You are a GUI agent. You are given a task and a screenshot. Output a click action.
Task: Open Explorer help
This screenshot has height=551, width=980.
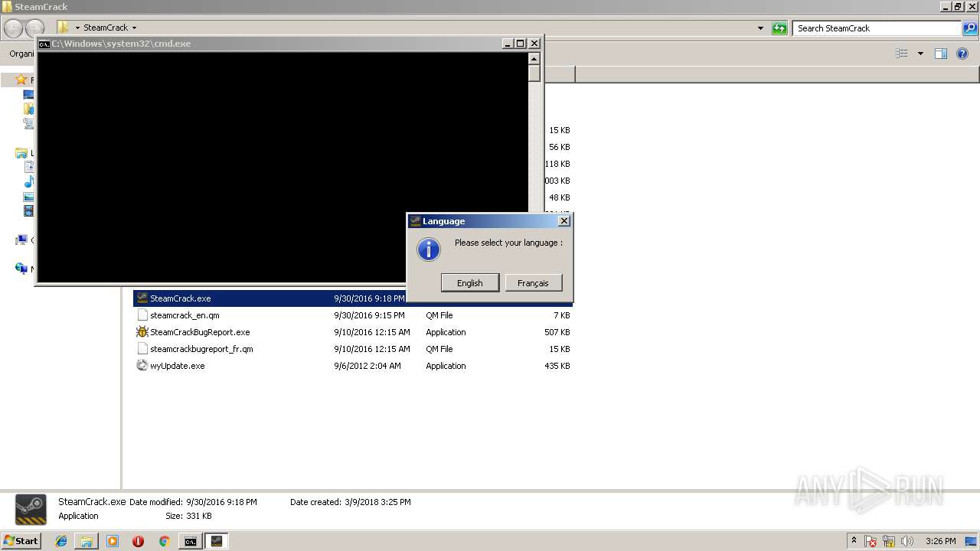962,54
